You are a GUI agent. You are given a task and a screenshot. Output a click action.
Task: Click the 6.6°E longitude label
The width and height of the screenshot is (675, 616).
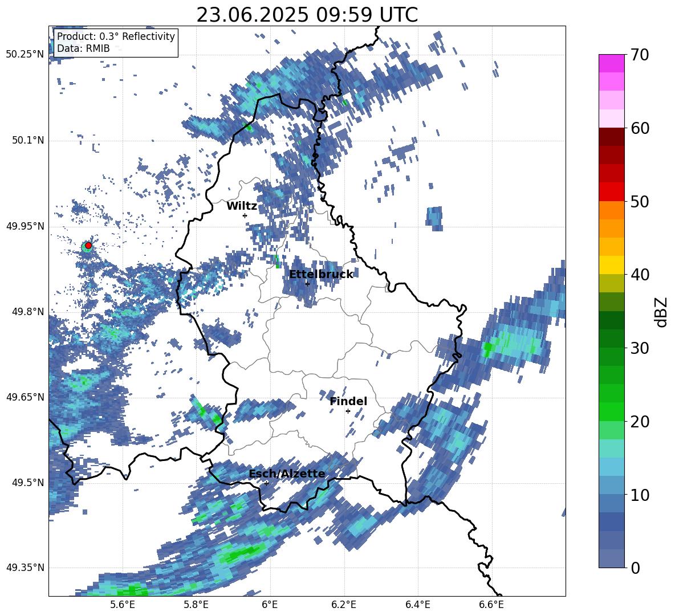pos(491,605)
